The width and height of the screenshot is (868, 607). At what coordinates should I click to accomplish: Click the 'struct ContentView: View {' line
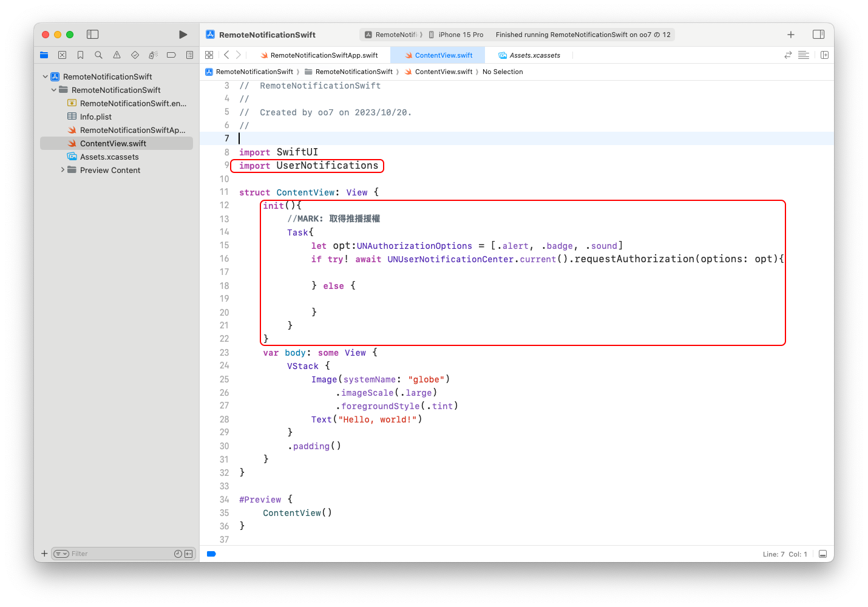(x=309, y=192)
